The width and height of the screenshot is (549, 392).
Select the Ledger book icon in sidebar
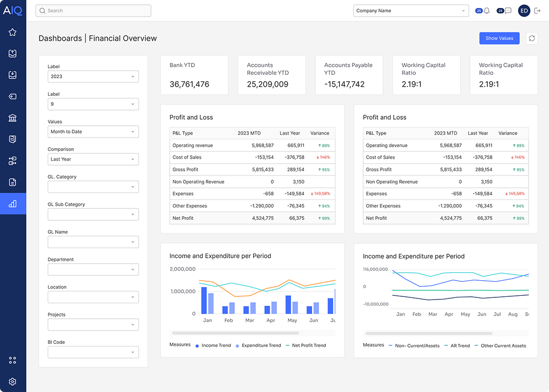click(x=13, y=139)
